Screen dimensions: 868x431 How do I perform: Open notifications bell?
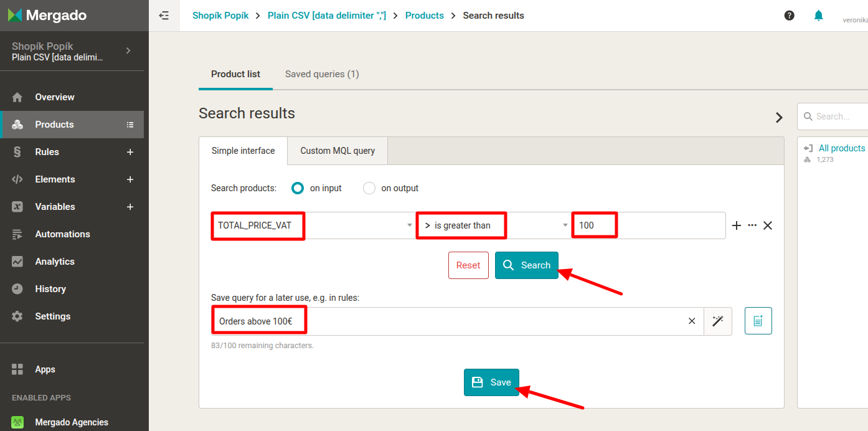(x=819, y=16)
